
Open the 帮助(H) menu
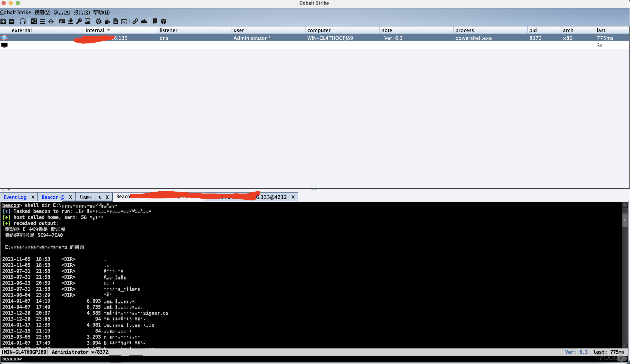pyautogui.click(x=101, y=12)
